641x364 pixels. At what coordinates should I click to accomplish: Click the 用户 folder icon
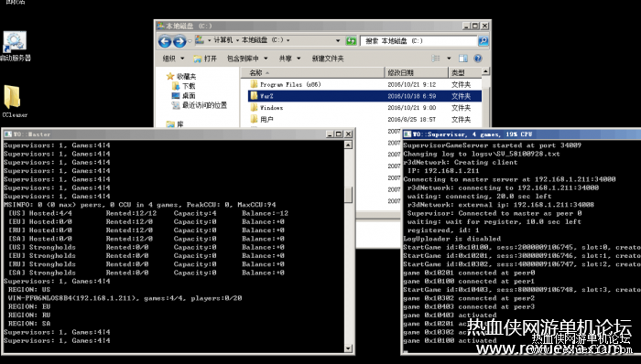point(254,119)
